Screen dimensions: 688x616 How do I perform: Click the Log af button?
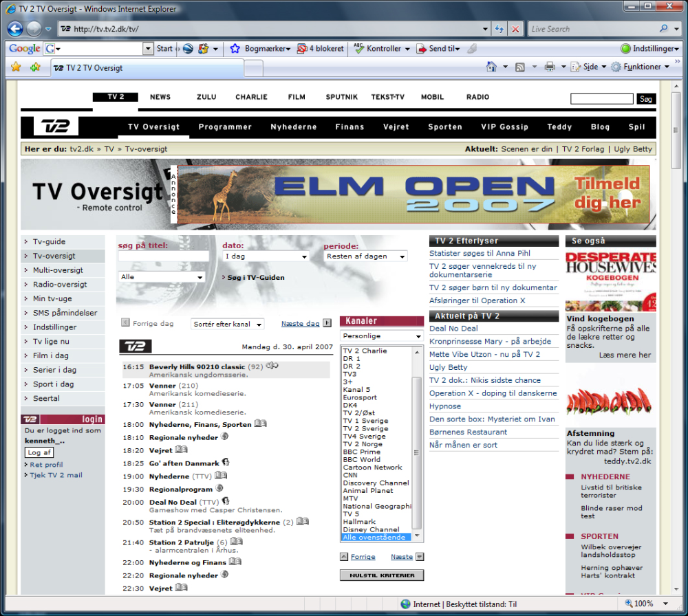[x=39, y=452]
